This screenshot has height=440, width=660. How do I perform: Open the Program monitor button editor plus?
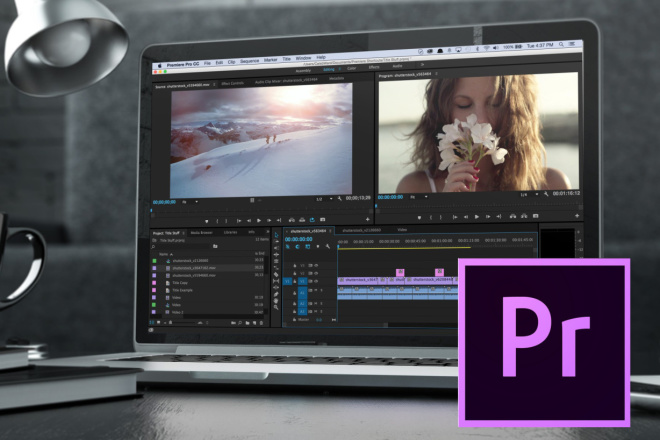coord(577,216)
